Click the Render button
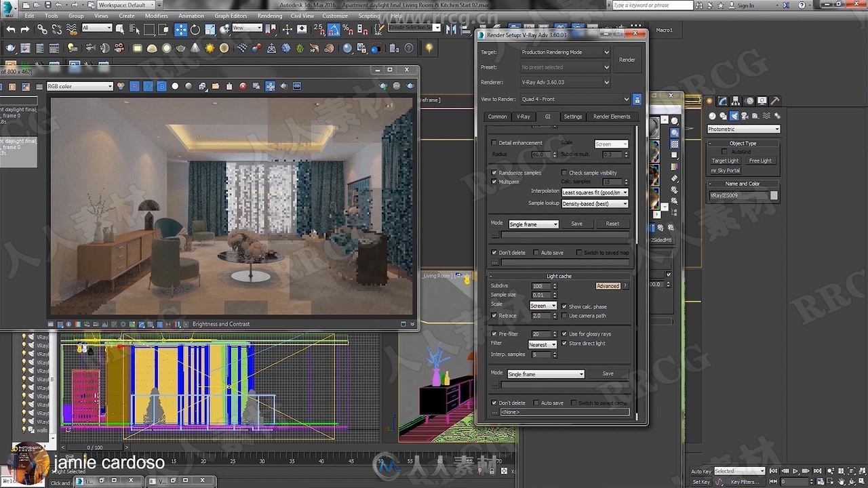Viewport: 868px width, 488px height. click(627, 60)
